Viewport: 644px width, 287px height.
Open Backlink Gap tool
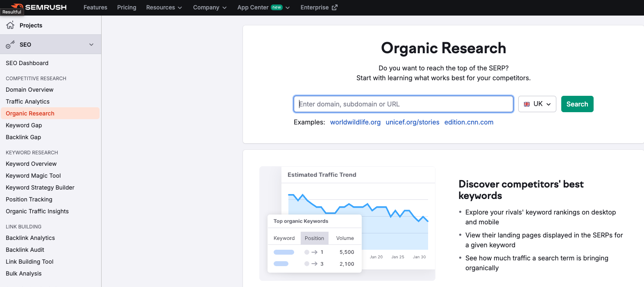click(x=23, y=137)
